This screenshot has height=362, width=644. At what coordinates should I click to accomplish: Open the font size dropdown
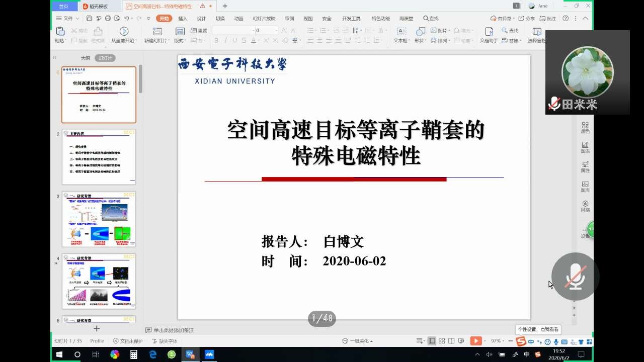[x=276, y=31]
